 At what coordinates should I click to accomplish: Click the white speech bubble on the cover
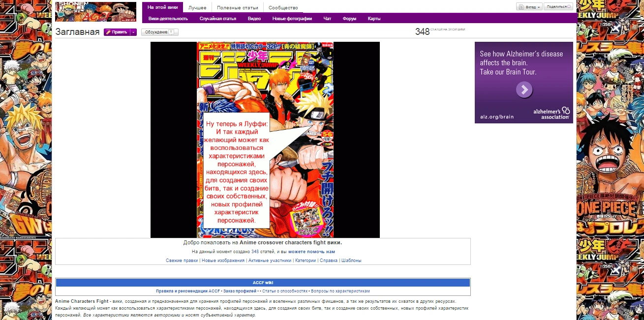pyautogui.click(x=236, y=171)
